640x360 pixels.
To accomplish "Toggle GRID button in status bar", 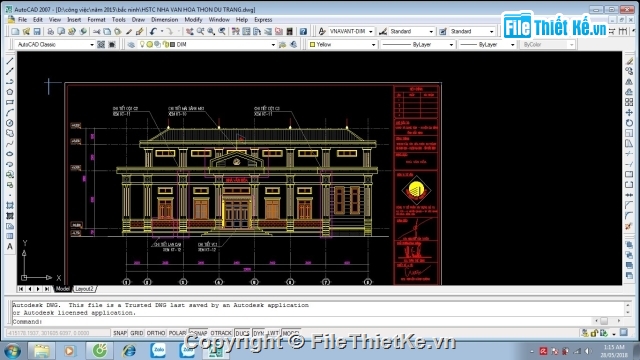I will [137, 333].
